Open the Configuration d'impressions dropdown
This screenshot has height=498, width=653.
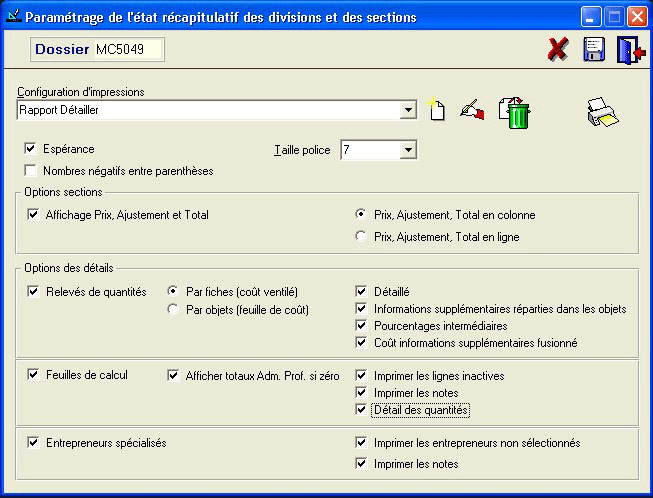pos(407,111)
